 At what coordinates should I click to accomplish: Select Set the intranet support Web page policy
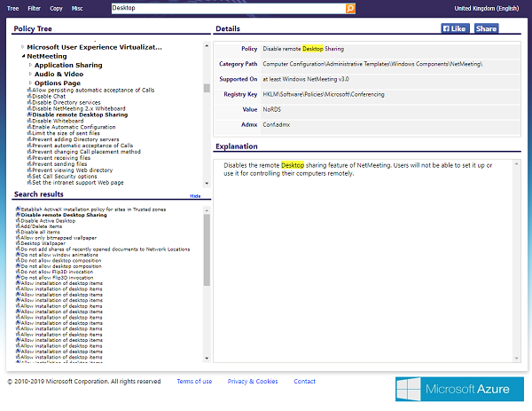[78, 182]
